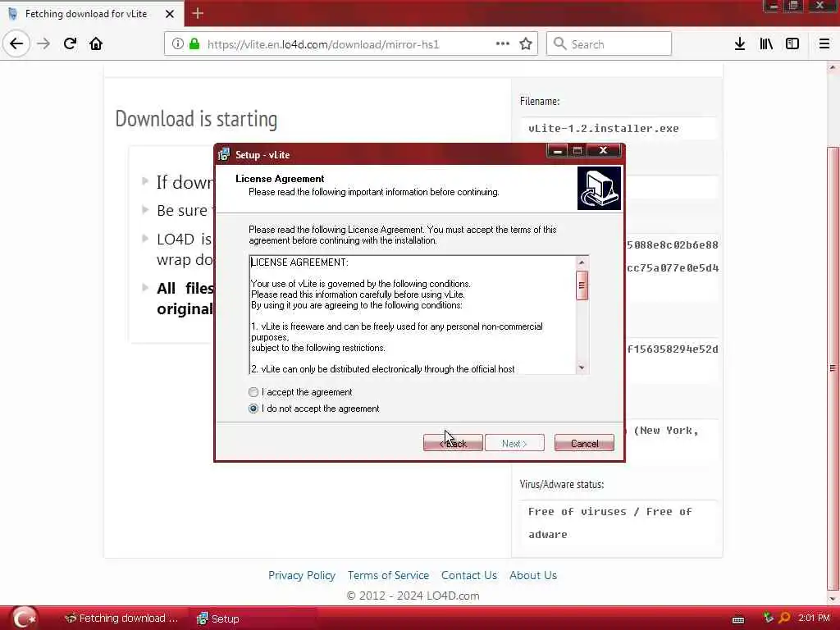Switch to Fetching download taskbar item
The width and height of the screenshot is (840, 630).
121,619
